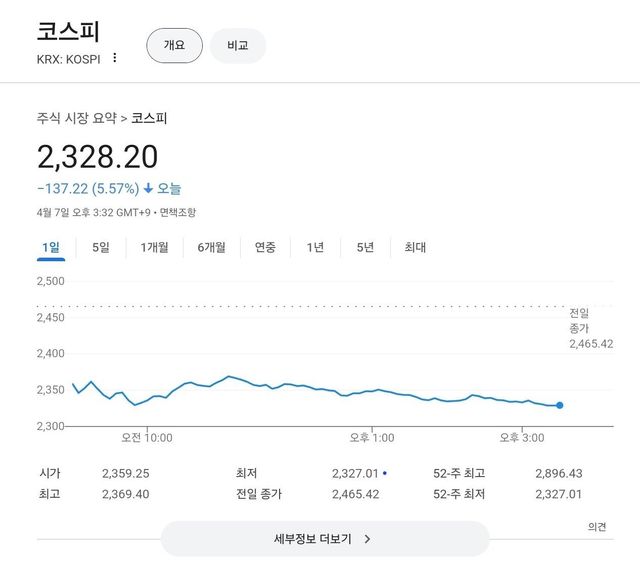
Task: Show the 6개월 chart range
Action: [212, 247]
